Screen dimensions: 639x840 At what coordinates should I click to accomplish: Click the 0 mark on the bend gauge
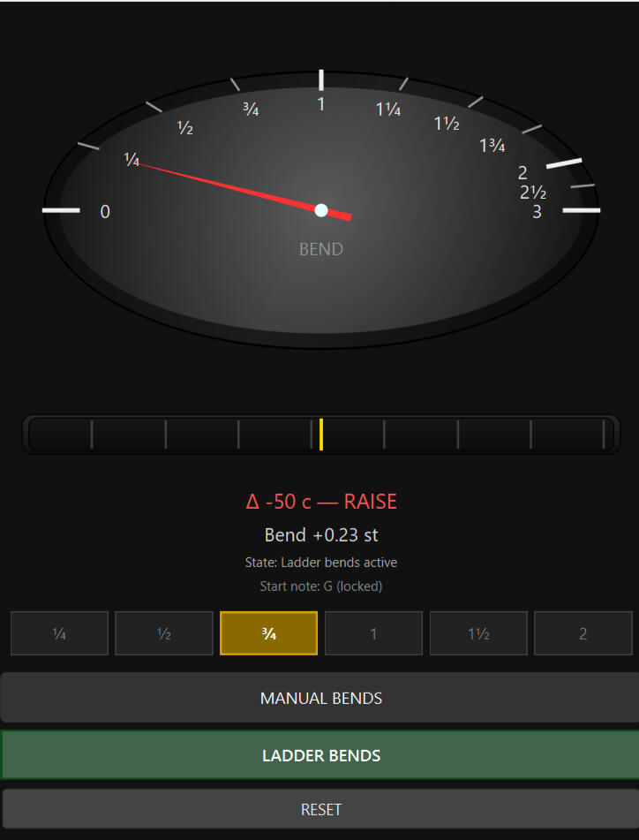coord(105,211)
